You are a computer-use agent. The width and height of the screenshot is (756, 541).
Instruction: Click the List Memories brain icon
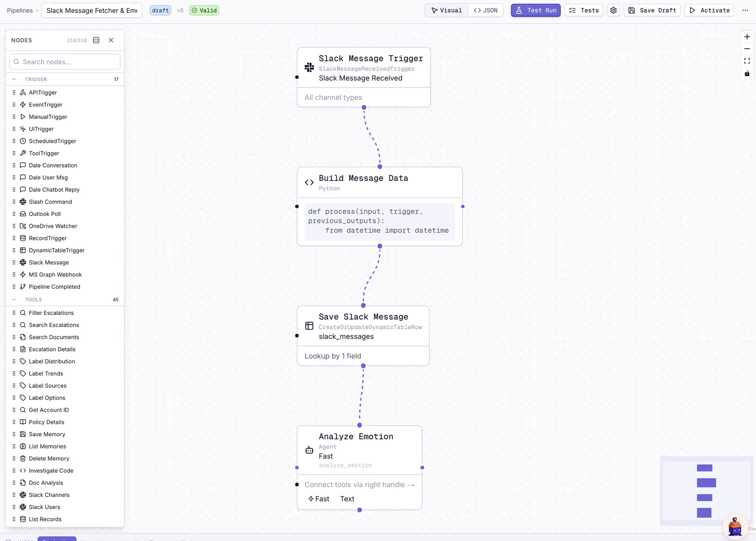coord(23,447)
